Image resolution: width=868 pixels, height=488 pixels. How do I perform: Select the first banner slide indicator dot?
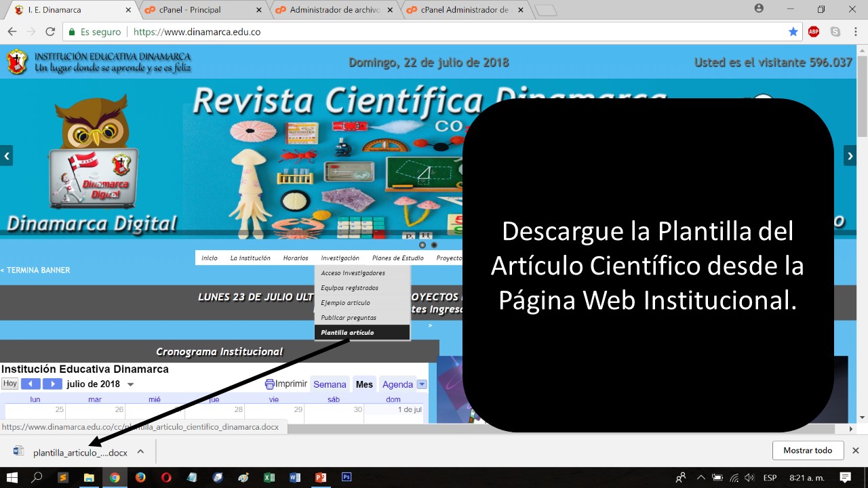pos(422,245)
